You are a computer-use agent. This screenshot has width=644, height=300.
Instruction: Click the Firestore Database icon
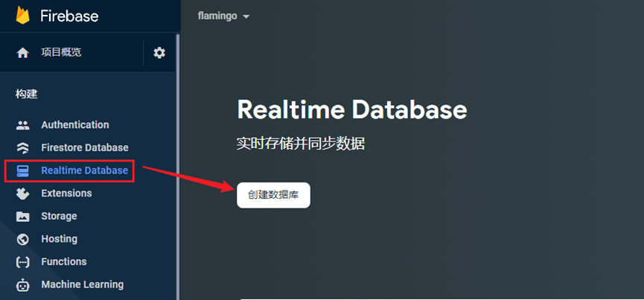[x=22, y=147]
